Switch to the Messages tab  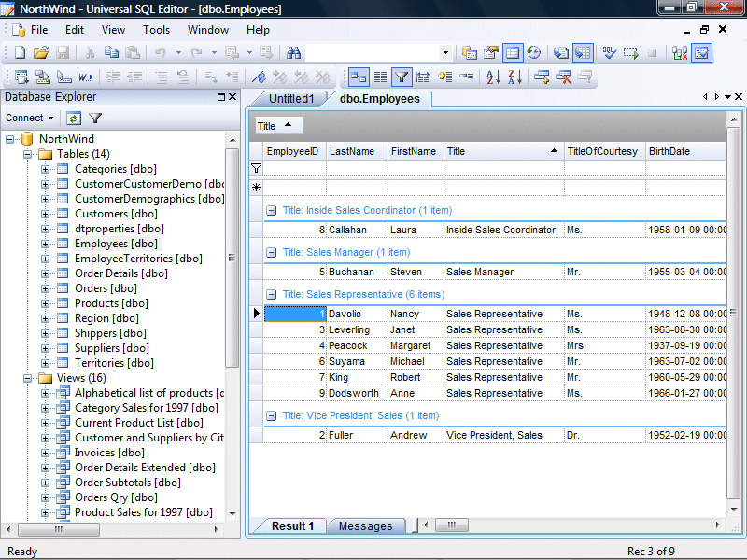click(x=365, y=525)
